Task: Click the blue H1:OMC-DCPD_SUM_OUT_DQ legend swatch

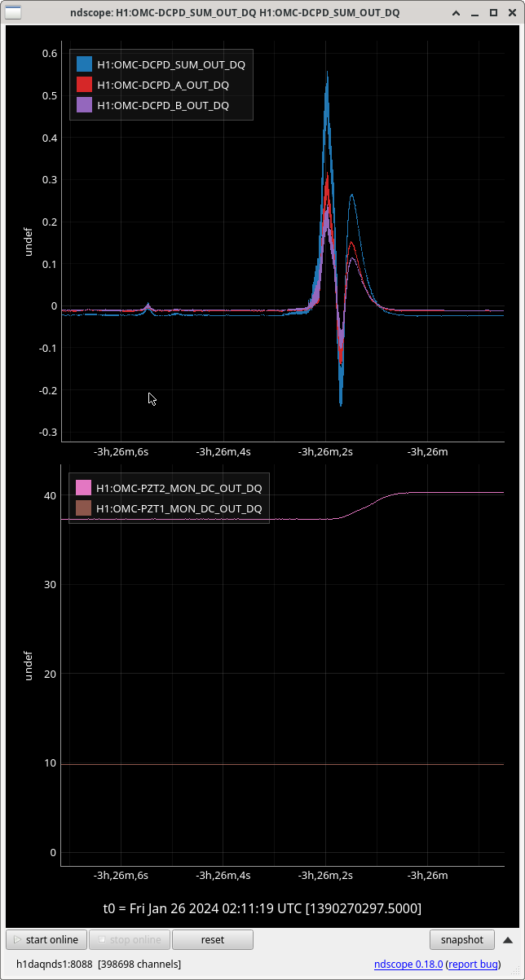Action: [84, 64]
